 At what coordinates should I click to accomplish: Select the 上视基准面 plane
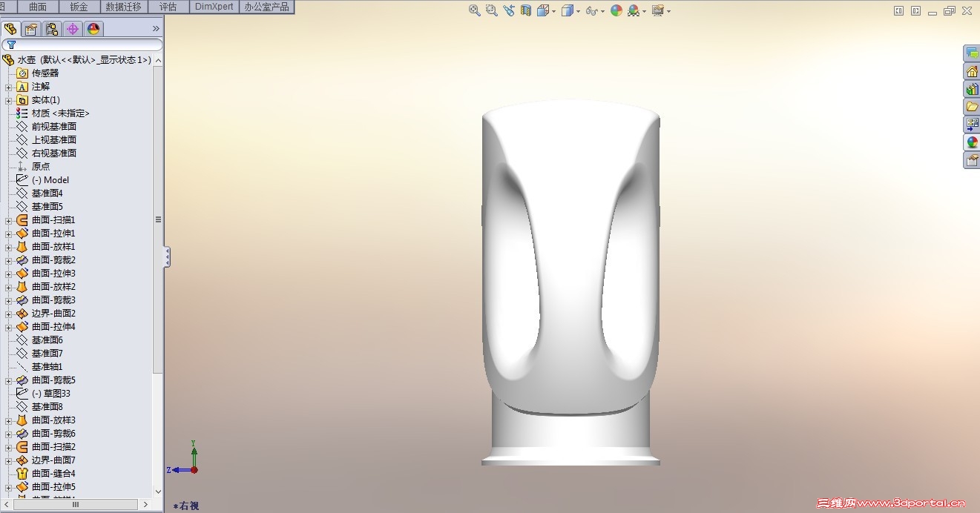(x=46, y=140)
